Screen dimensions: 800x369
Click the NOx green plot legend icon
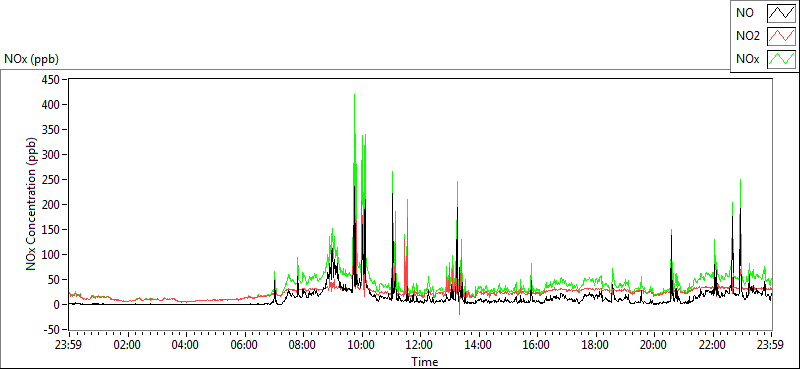(x=781, y=59)
